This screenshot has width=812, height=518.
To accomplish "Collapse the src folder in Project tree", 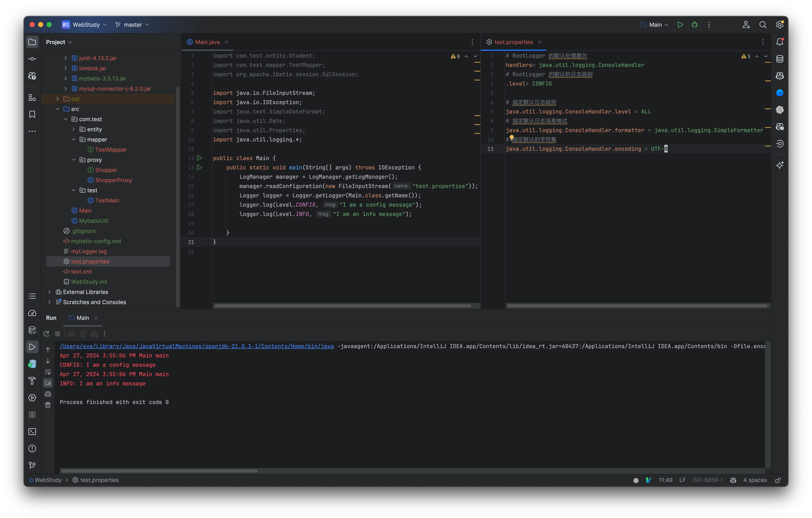I will click(57, 109).
